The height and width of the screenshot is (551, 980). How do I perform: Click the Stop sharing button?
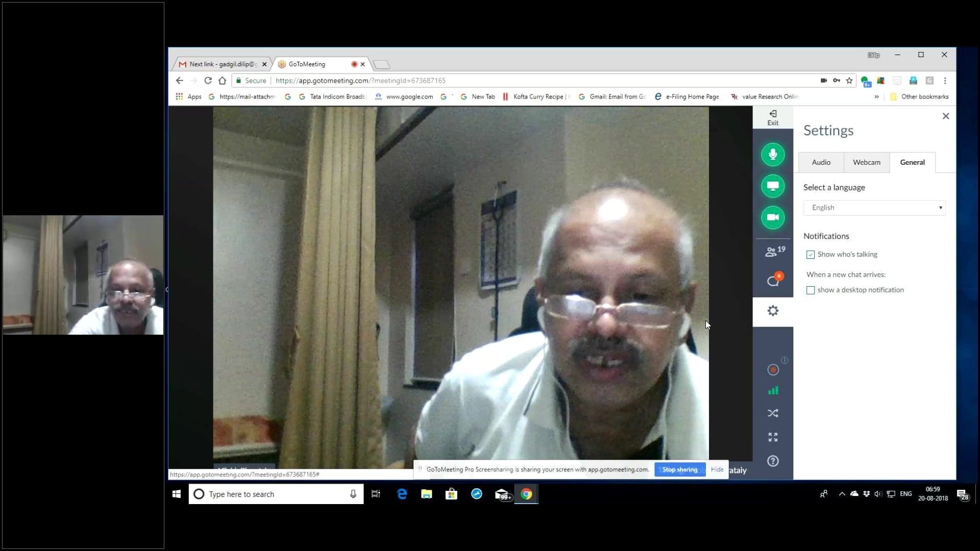pyautogui.click(x=679, y=469)
